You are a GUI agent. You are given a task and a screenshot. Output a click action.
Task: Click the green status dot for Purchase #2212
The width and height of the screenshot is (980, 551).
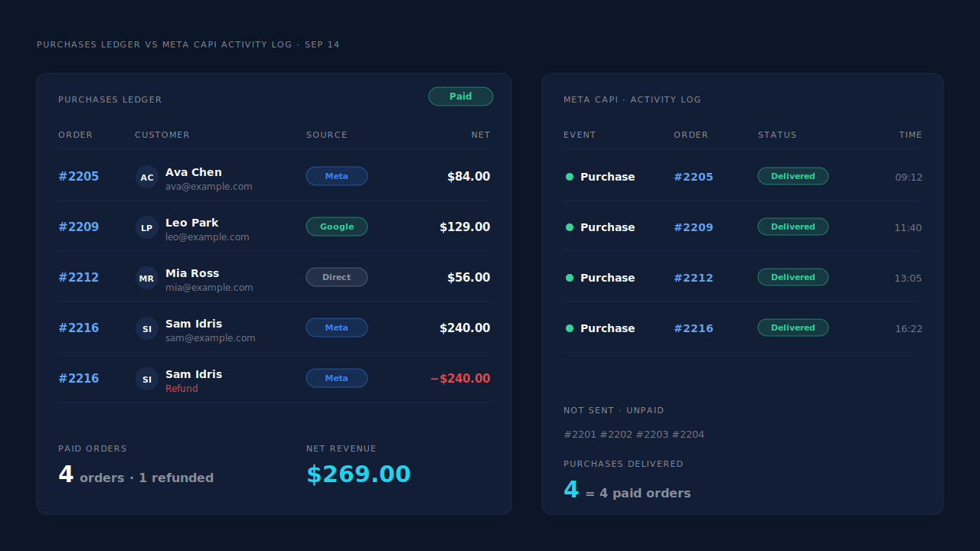[x=570, y=278]
